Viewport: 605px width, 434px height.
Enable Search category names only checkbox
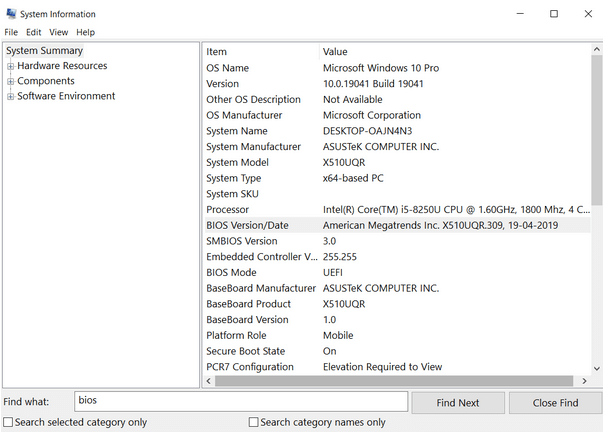[x=253, y=422]
